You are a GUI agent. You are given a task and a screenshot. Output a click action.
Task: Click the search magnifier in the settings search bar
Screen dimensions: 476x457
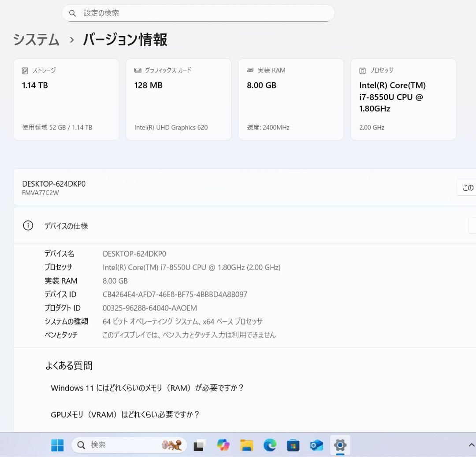tap(73, 13)
